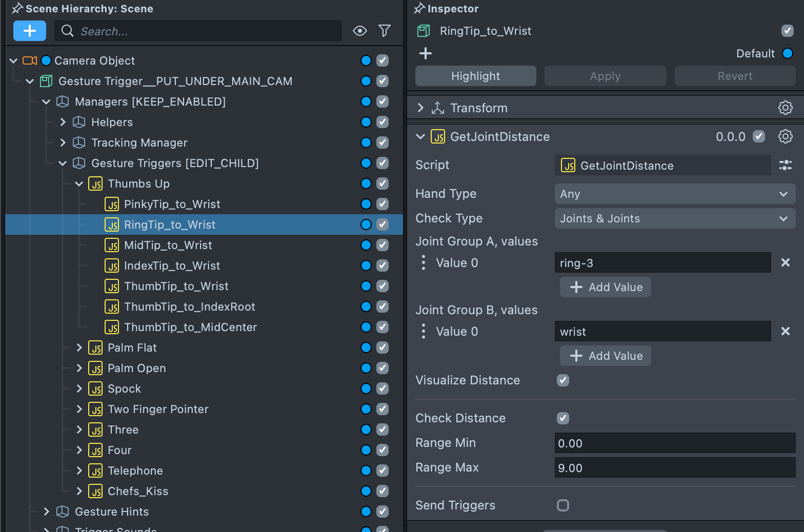Select the Tracking Manager object

click(139, 142)
